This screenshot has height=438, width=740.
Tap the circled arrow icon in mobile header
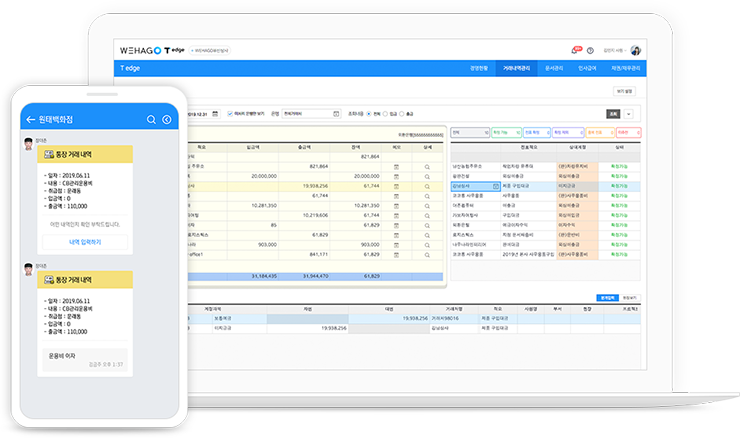(166, 120)
